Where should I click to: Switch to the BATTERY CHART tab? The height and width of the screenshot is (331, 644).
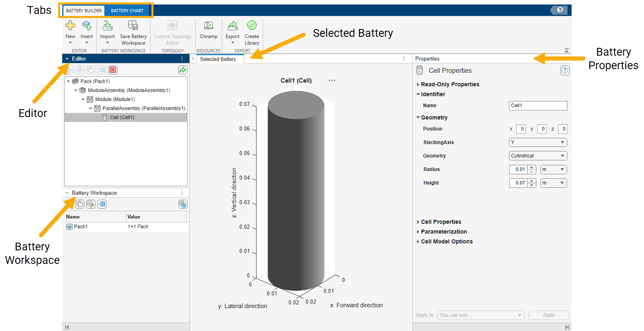click(127, 11)
